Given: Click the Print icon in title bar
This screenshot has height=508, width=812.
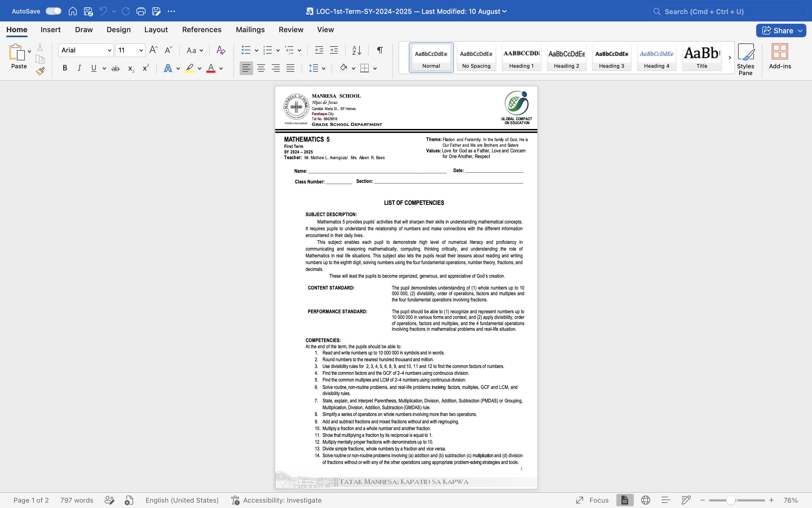Looking at the screenshot, I should tap(141, 11).
